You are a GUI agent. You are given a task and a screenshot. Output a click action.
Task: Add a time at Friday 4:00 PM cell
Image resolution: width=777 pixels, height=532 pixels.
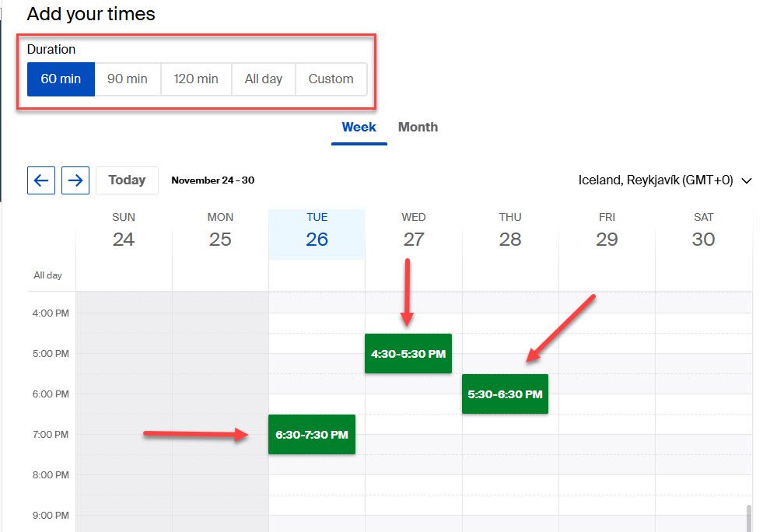coord(607,324)
